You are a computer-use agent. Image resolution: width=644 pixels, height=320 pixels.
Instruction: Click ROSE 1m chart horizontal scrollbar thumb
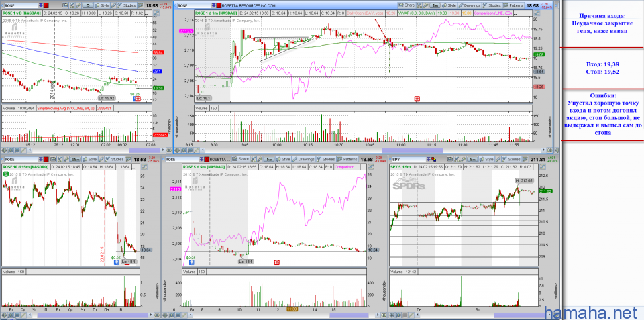pos(413,150)
